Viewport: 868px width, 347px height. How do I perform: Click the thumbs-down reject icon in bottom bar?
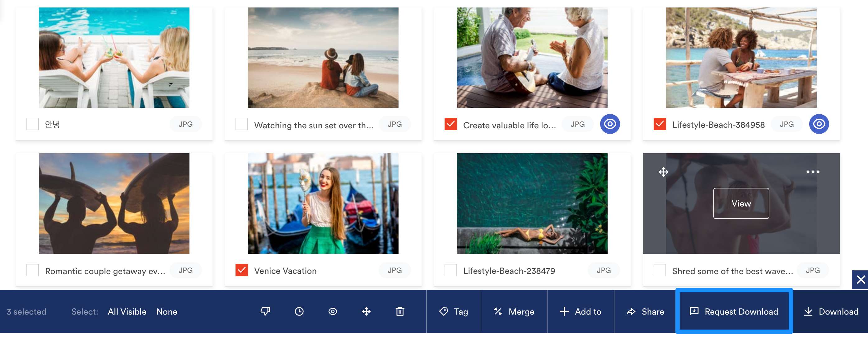tap(265, 311)
